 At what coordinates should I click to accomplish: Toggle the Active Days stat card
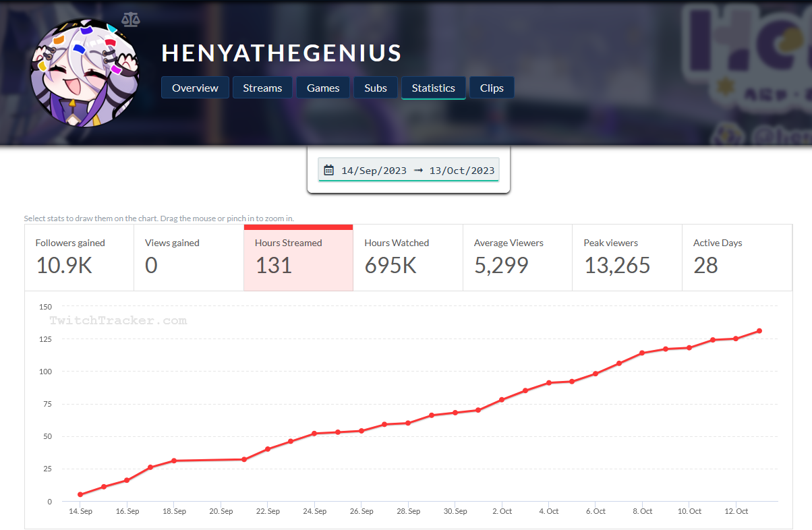(x=737, y=258)
